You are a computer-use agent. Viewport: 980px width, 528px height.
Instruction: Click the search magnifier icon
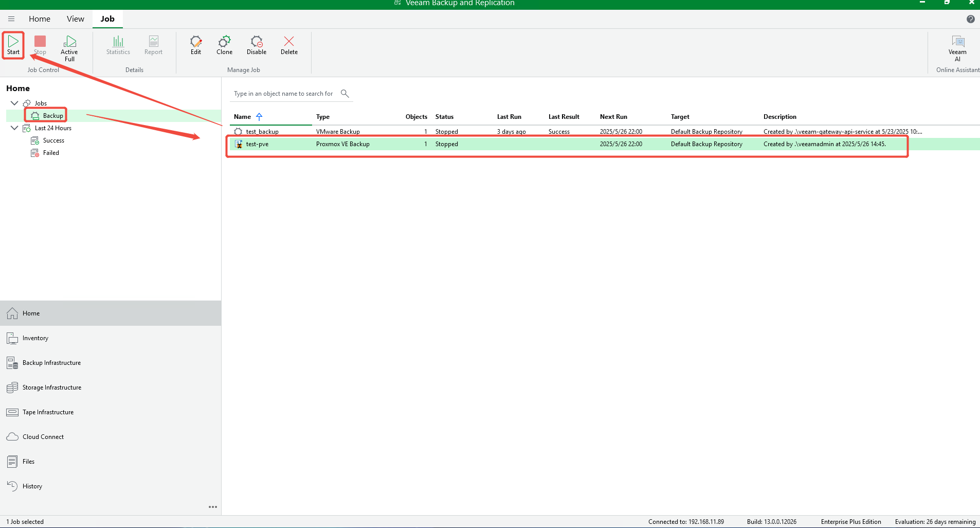pos(345,93)
